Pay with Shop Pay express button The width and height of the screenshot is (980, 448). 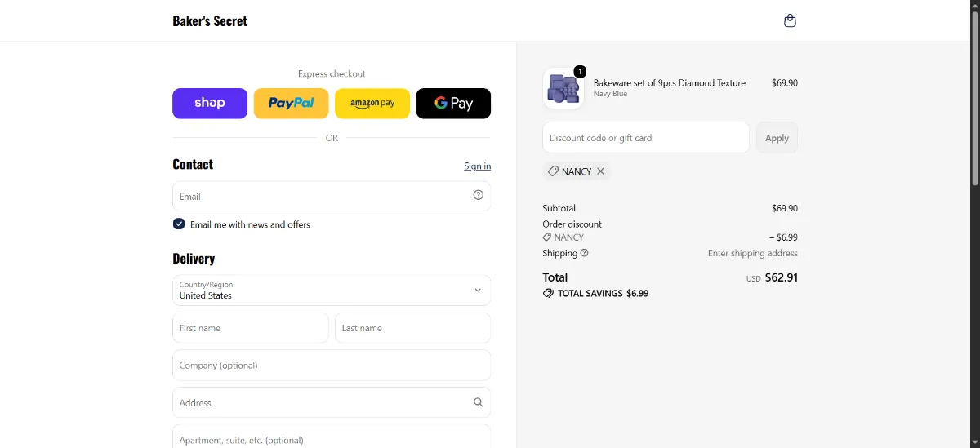click(210, 104)
